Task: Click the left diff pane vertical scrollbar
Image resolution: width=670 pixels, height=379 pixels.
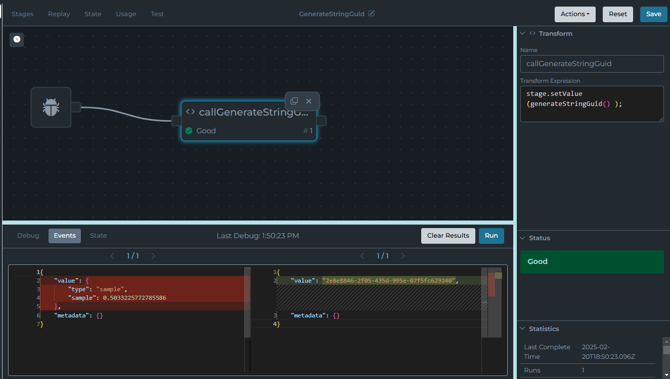Action: click(x=247, y=303)
